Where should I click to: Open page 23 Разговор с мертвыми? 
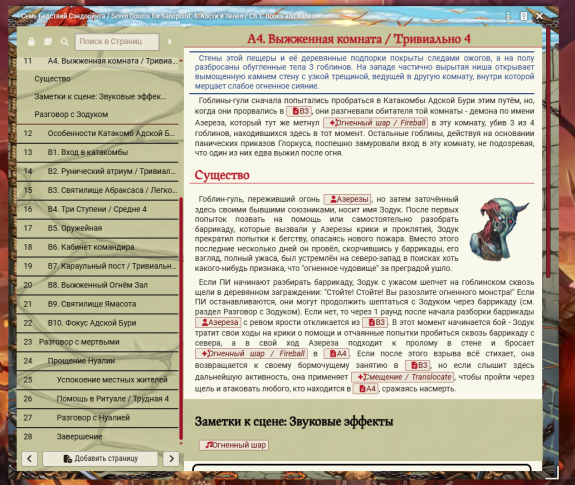[98, 342]
